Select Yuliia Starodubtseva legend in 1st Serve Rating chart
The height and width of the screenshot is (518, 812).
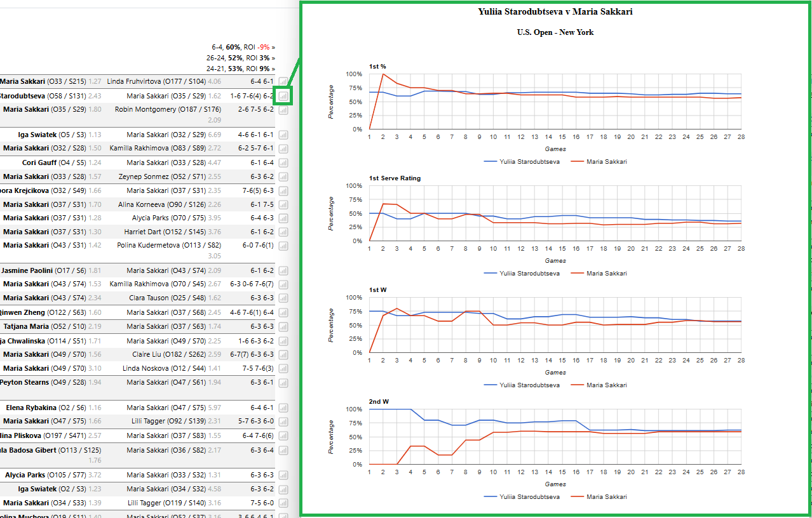coord(522,274)
